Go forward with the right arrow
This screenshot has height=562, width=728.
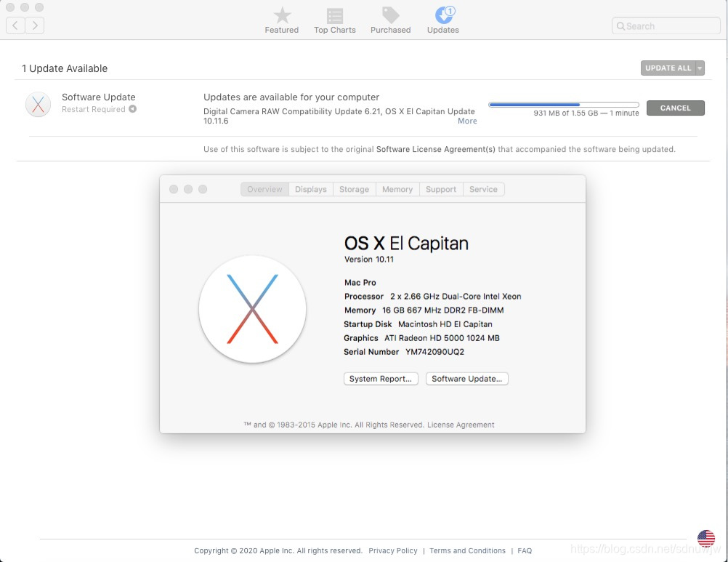coord(35,25)
